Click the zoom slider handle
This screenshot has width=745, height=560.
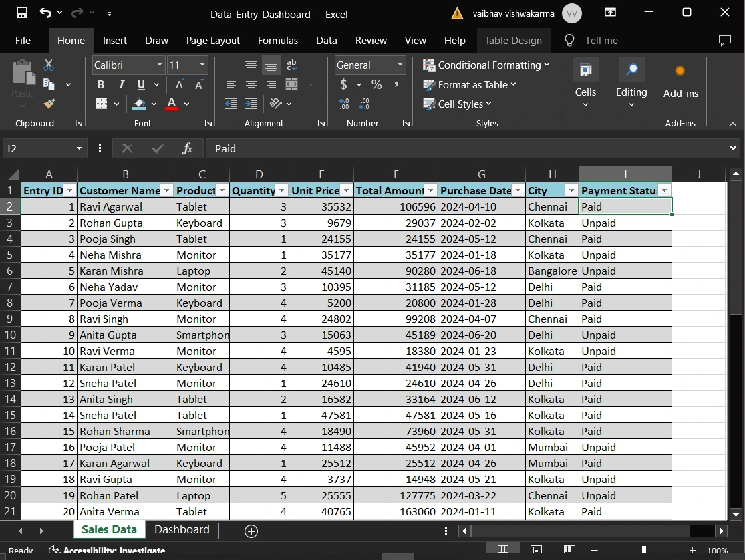643,550
